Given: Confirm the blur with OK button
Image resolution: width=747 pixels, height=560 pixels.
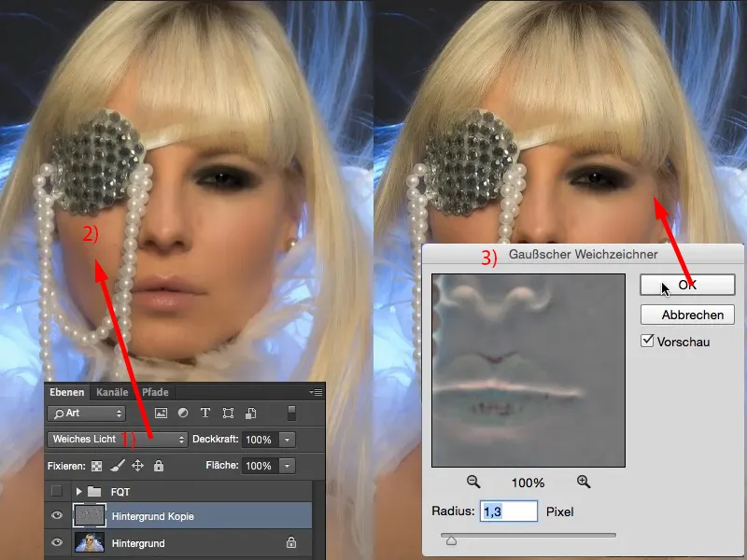Looking at the screenshot, I should (687, 285).
